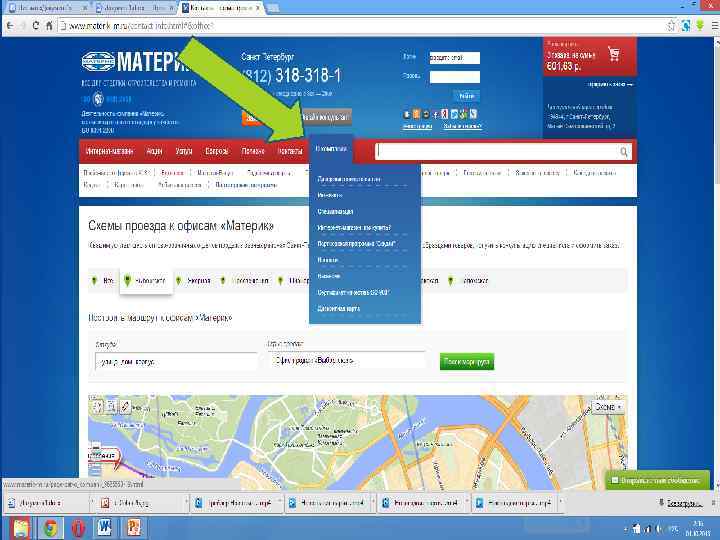Click the green route-building button

467,362
